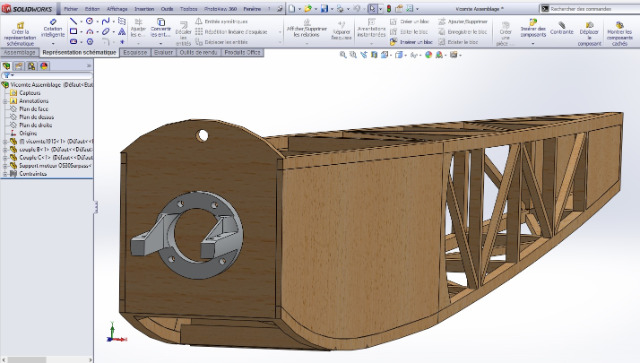Click Cotation intelligente dimension tool

pos(53,29)
